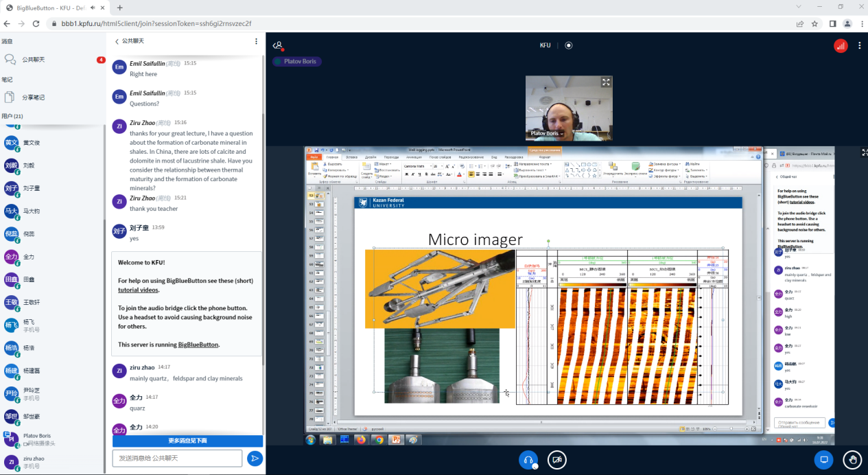
Task: Click the recording indicator next to KFU
Action: 568,45
